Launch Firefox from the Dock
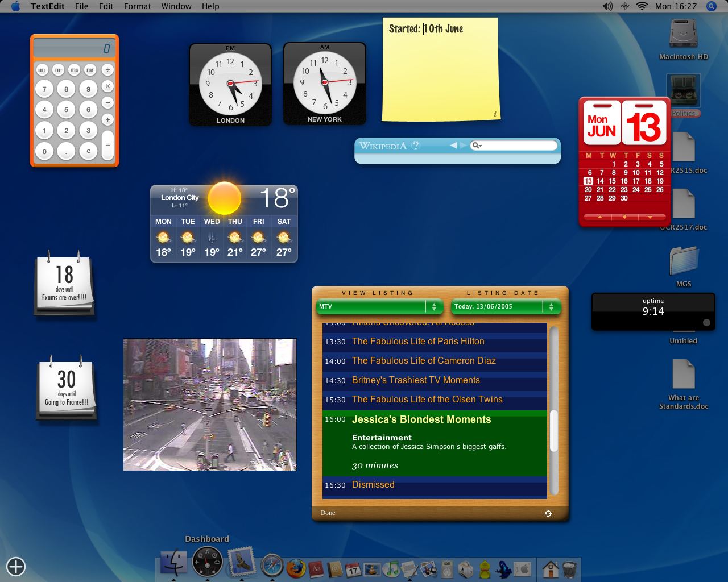This screenshot has width=728, height=582. click(296, 568)
